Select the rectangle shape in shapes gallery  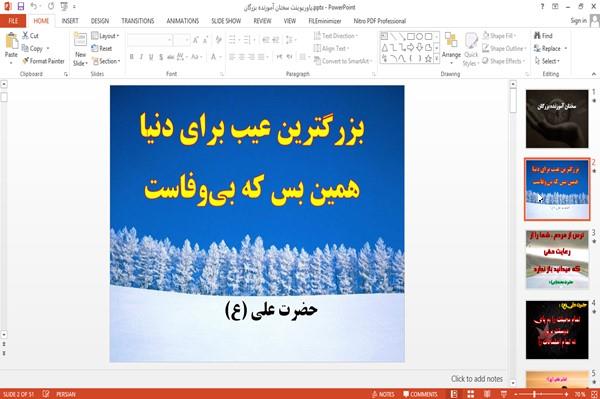pos(411,36)
